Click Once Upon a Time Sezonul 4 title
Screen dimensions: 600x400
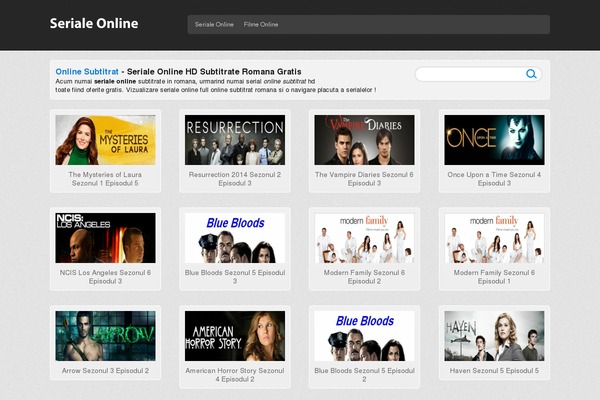(x=494, y=179)
